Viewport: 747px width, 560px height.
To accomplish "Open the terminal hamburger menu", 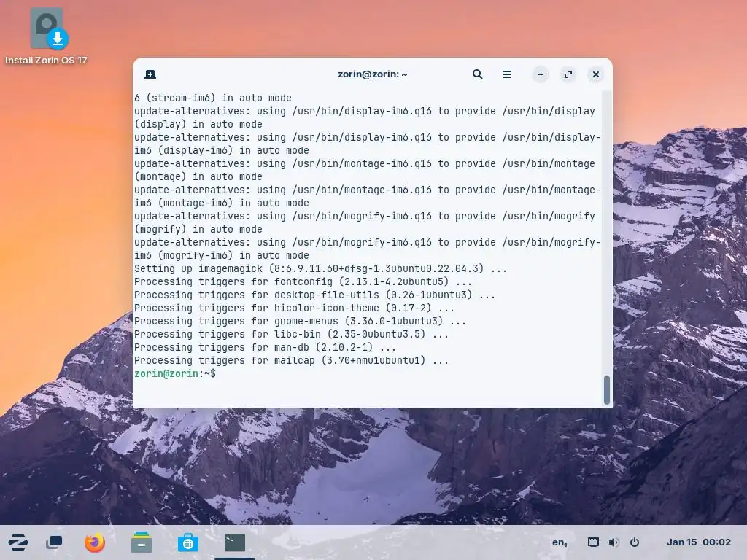I will tap(507, 74).
